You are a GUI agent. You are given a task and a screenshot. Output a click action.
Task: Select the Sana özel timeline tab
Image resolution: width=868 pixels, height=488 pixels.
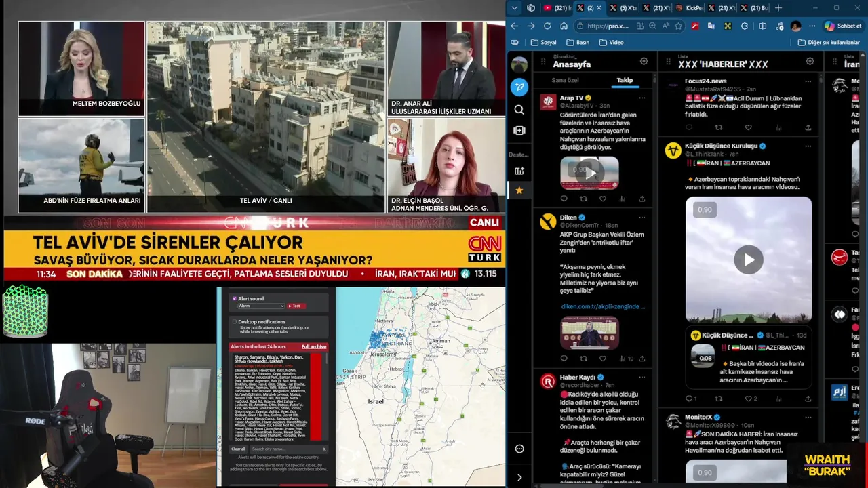[566, 80]
